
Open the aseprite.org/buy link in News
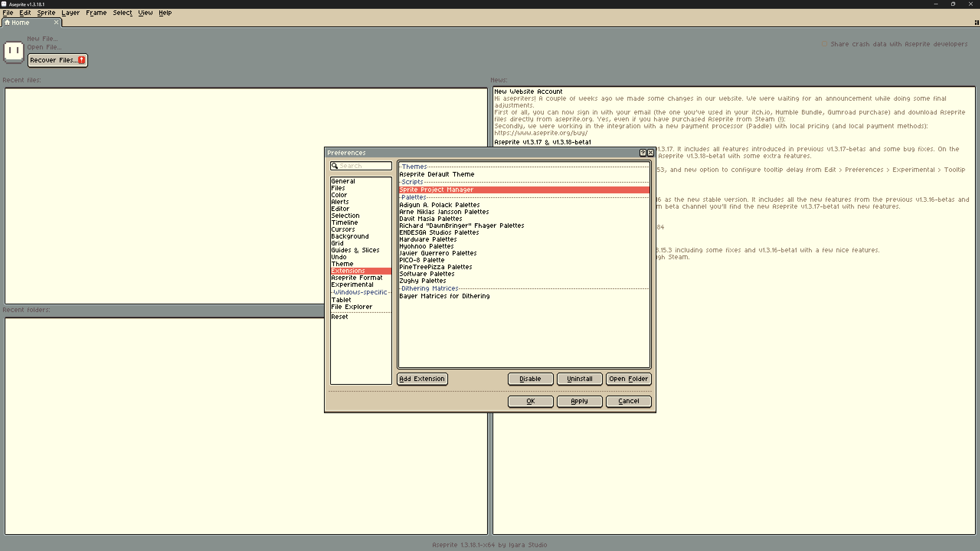tap(541, 133)
